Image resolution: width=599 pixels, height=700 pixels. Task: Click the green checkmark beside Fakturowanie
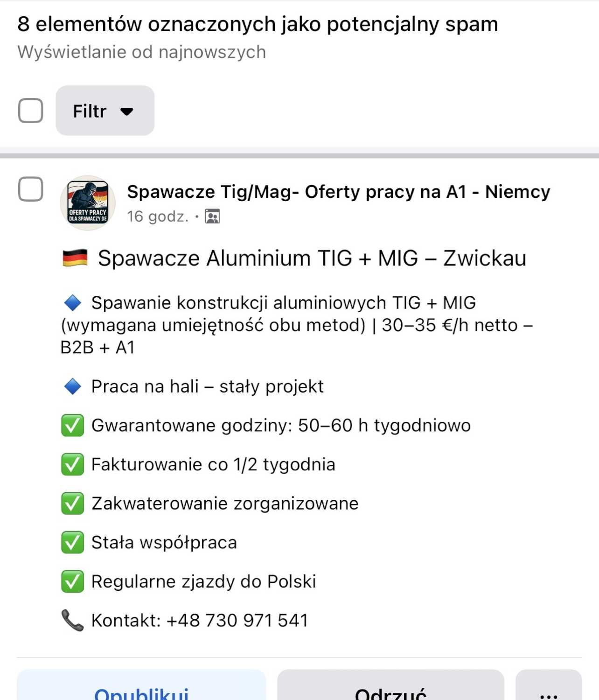pyautogui.click(x=73, y=465)
